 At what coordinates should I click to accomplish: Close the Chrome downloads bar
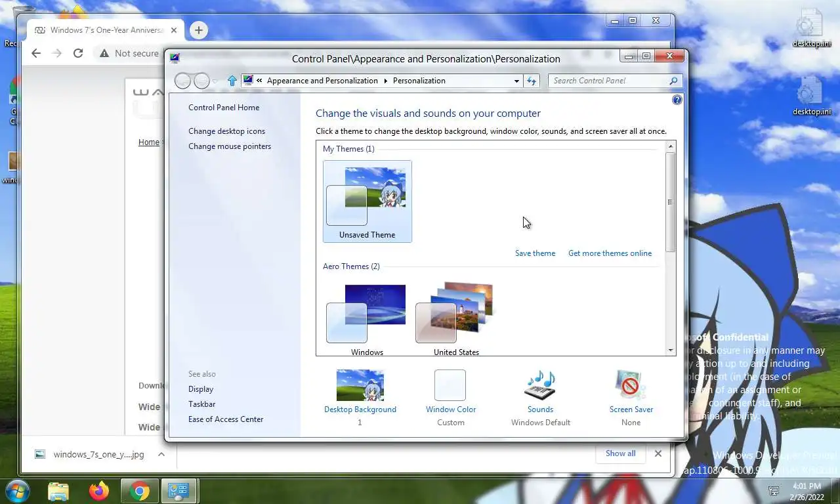coord(658,453)
